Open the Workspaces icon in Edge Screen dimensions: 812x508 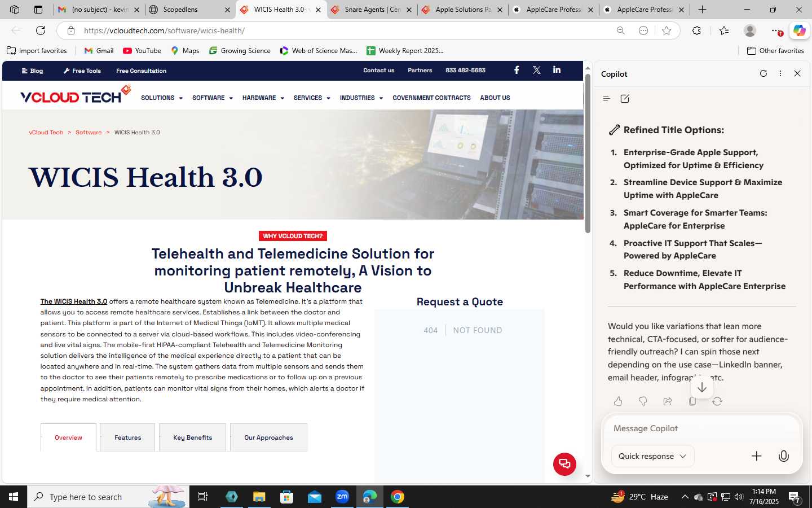click(15, 10)
